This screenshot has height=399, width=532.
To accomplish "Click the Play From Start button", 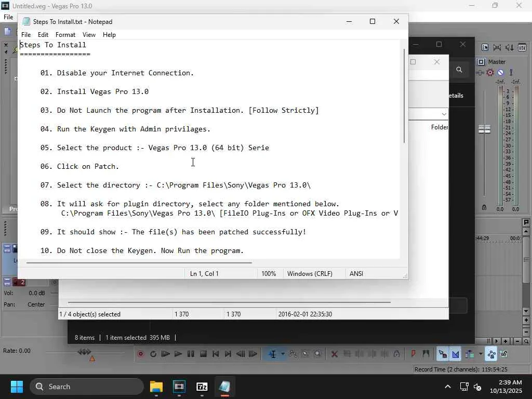I will pyautogui.click(x=166, y=354).
